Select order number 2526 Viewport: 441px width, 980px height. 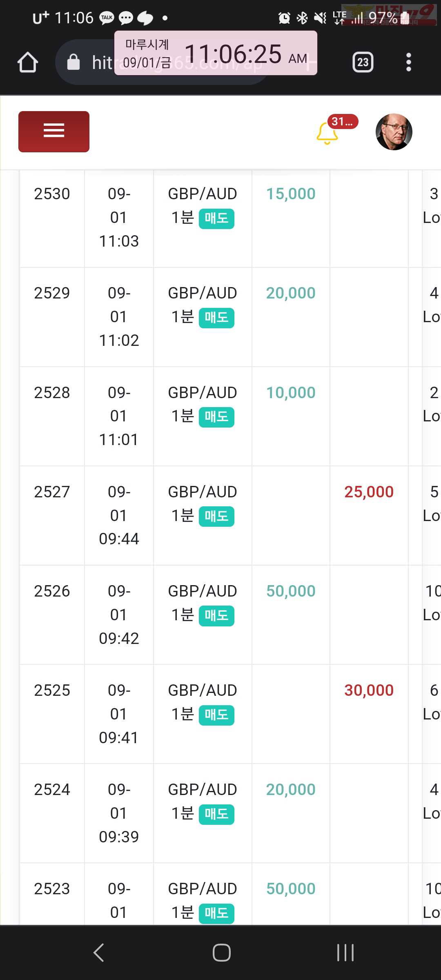point(52,591)
